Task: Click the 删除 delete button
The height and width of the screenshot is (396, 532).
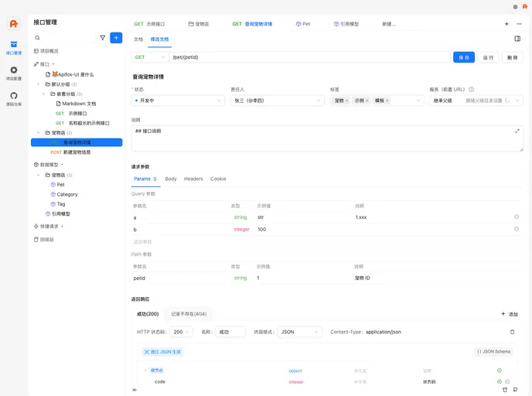Action: pyautogui.click(x=513, y=57)
